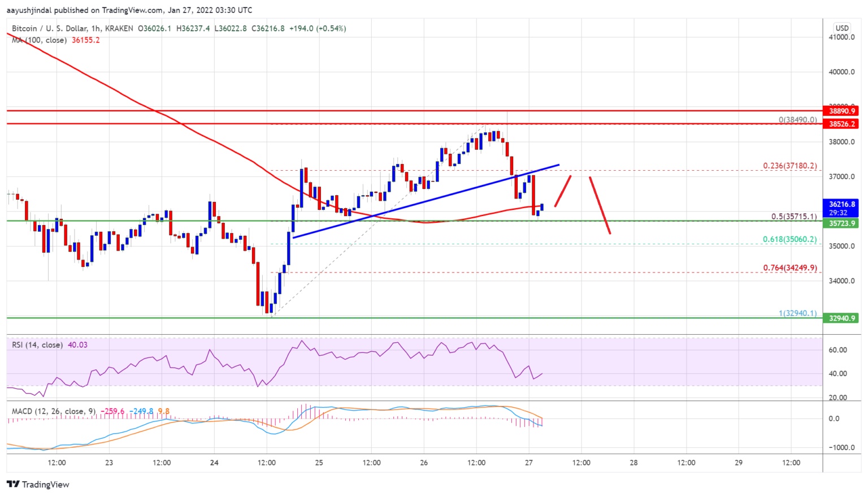Select the current price tag 36216.8
Screen dimensions: 868x496
tap(842, 204)
